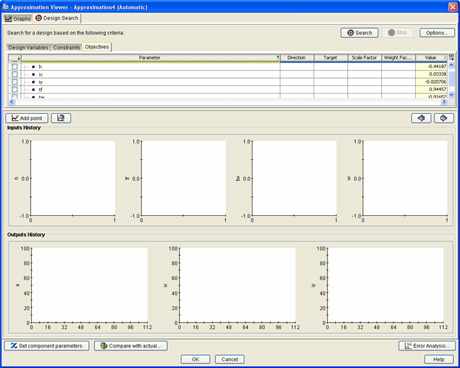Click the Cancel button
The height and width of the screenshot is (368, 460).
coord(230,359)
